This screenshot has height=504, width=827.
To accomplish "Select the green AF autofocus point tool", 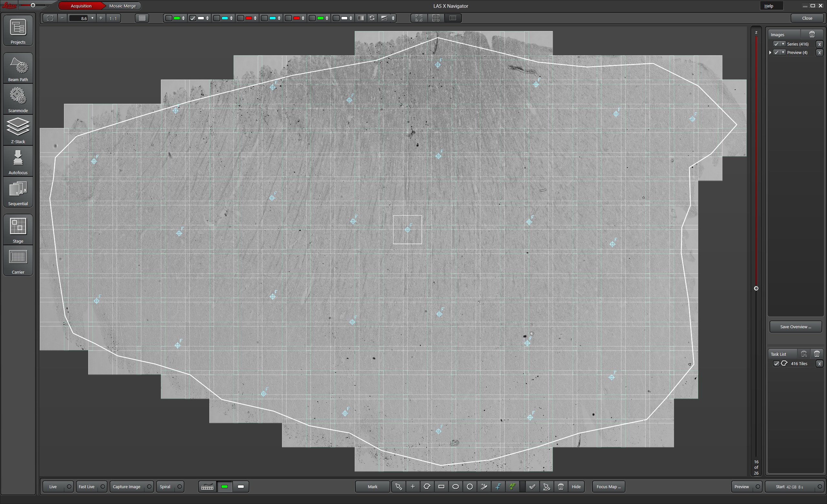I will point(512,487).
